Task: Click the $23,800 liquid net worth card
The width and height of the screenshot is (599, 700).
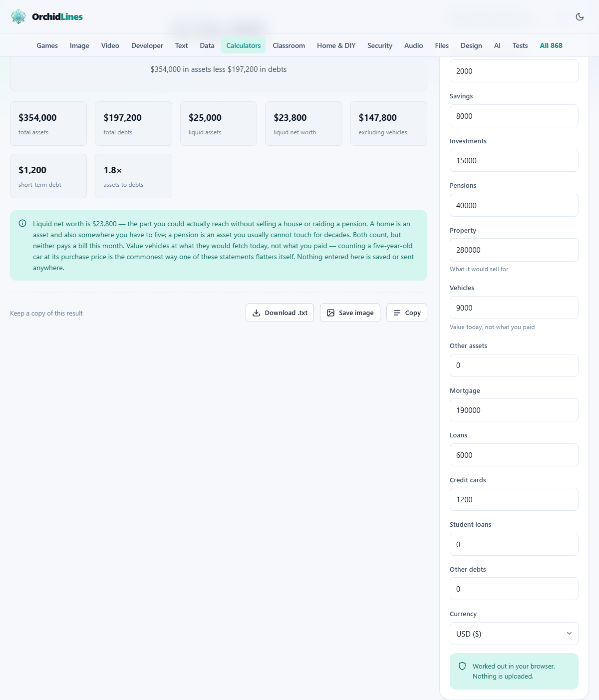Action: (x=303, y=124)
